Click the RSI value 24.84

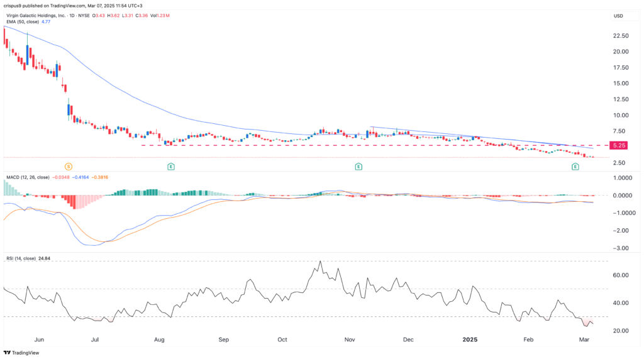44,259
